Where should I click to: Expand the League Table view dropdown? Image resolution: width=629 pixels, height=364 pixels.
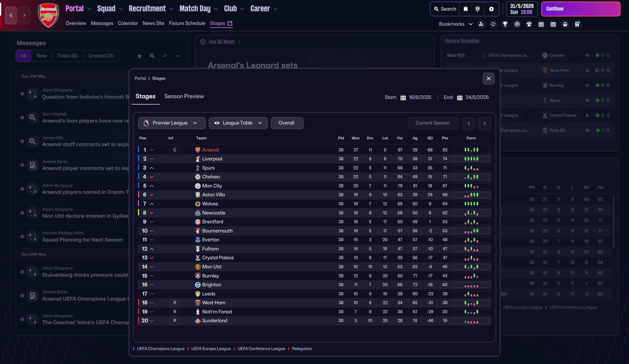(x=238, y=123)
